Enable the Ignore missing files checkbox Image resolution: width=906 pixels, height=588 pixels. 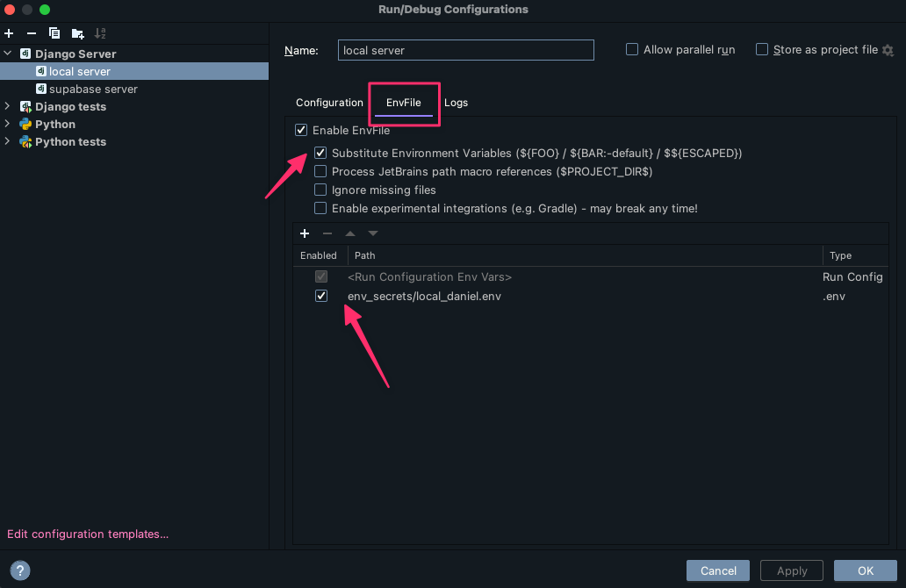320,190
